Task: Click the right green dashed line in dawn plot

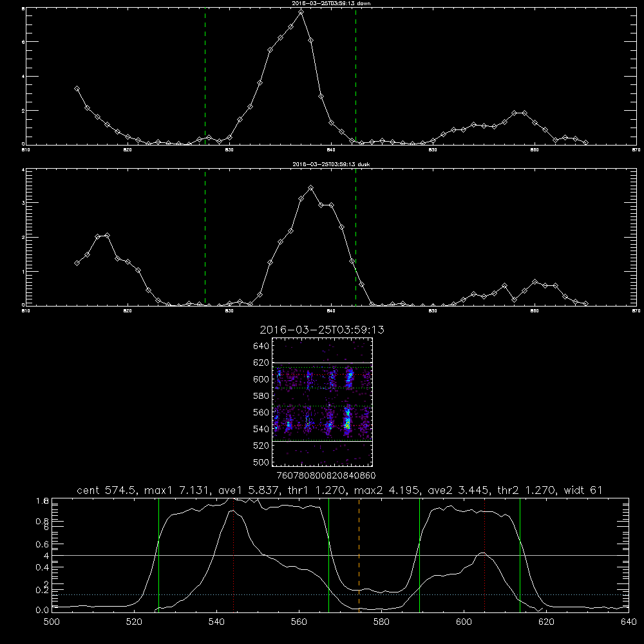Action: click(355, 76)
